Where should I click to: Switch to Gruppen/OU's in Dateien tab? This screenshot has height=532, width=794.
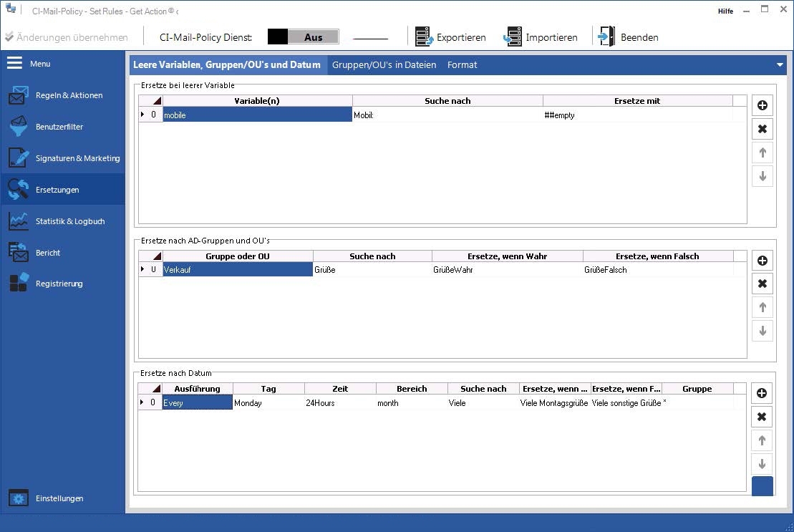(x=384, y=64)
